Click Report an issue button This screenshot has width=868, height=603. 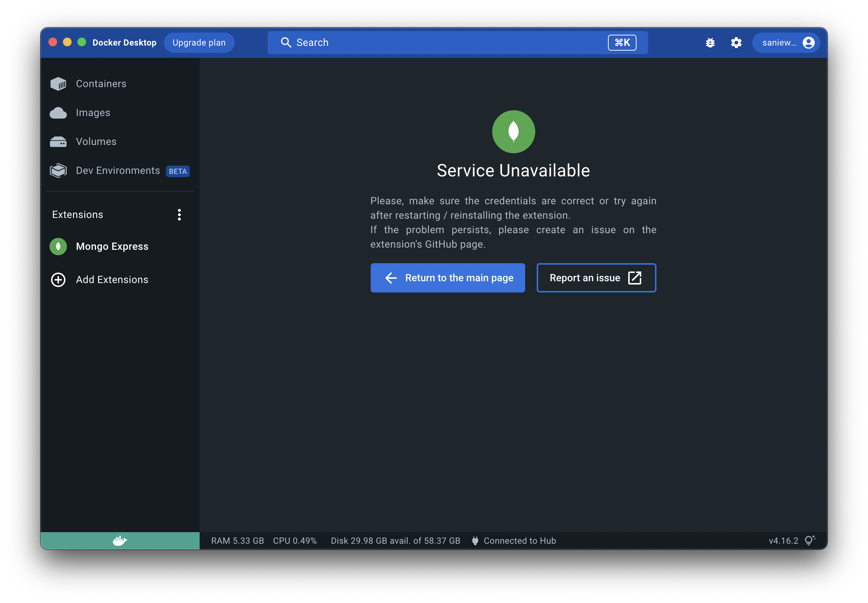[x=596, y=278]
